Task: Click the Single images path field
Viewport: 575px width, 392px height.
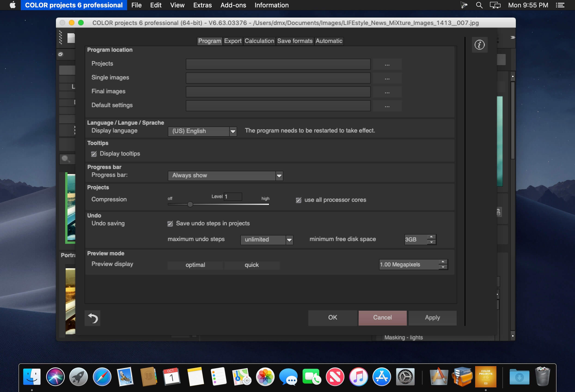Action: [x=278, y=78]
